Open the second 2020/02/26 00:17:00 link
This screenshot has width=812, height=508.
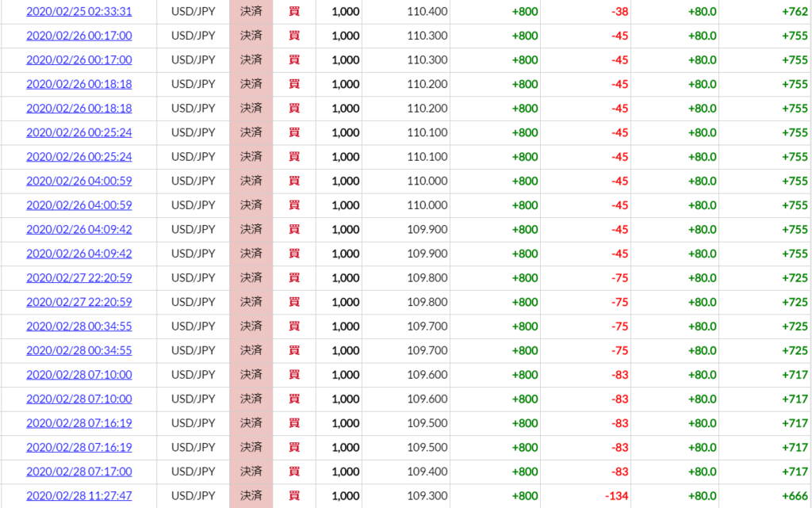point(79,60)
